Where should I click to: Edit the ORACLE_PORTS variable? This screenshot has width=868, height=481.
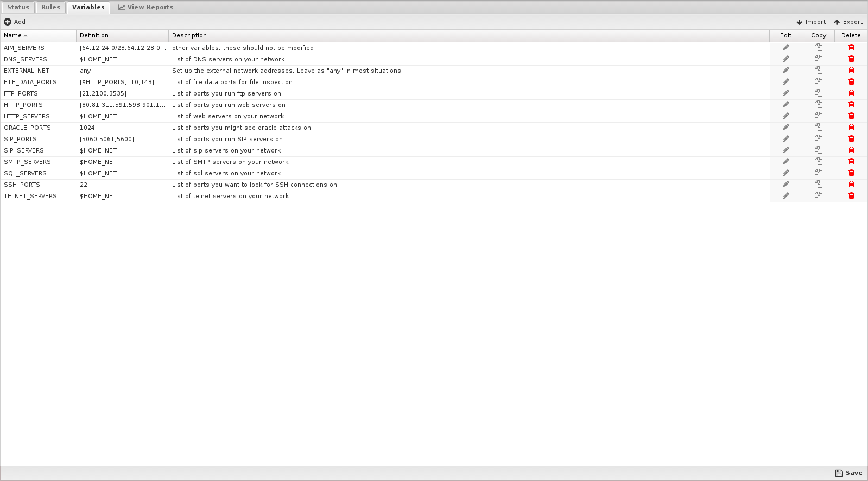785,128
